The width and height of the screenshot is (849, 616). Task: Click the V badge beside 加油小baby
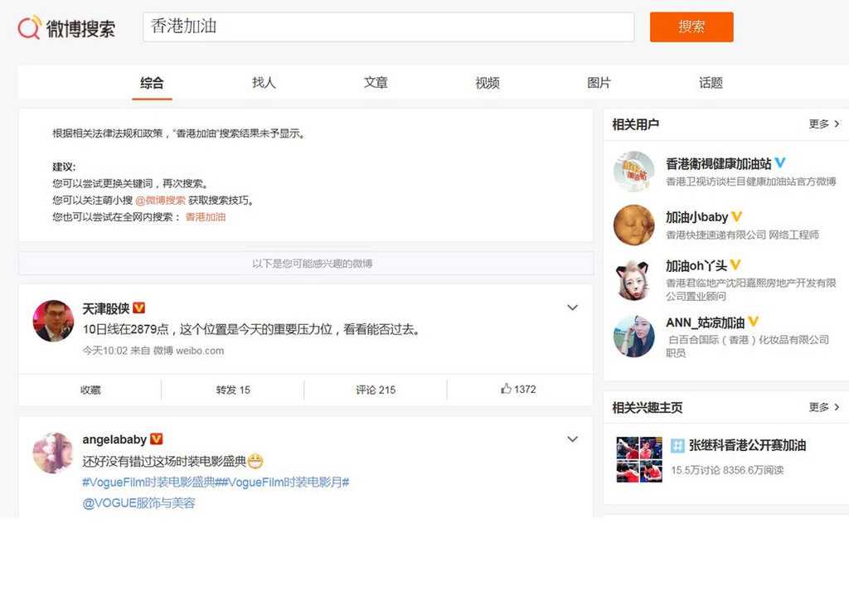[x=737, y=216]
